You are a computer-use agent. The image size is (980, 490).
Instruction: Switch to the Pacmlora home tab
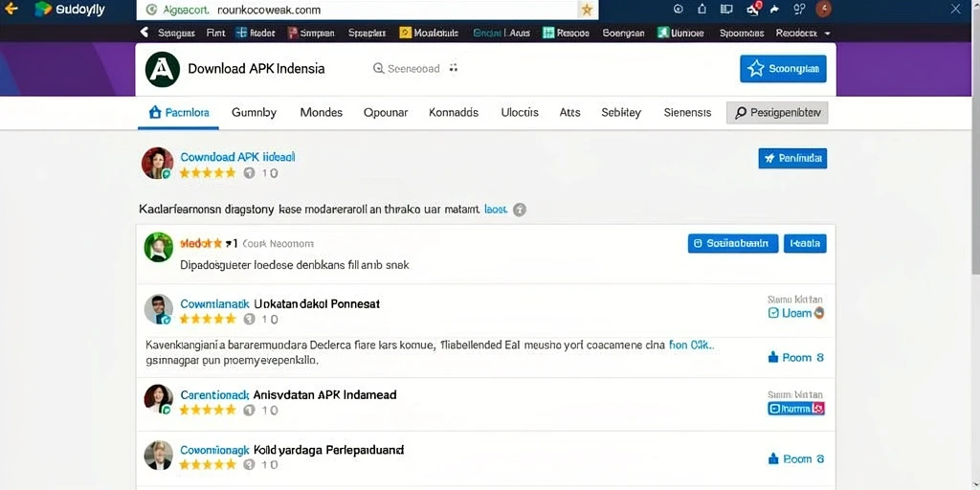click(x=179, y=113)
